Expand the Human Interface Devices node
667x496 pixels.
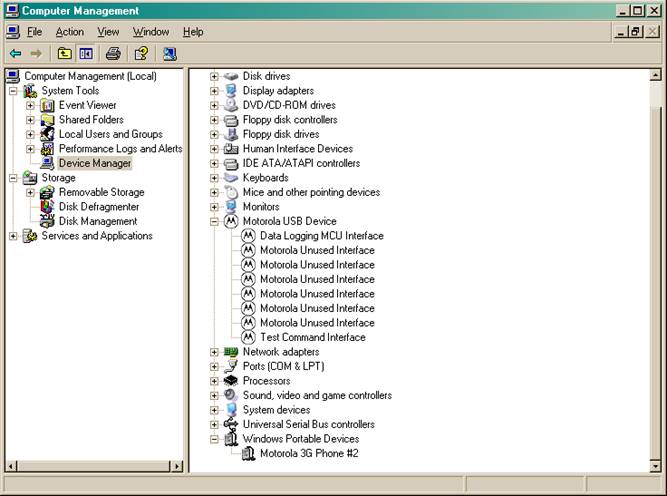pos(214,149)
